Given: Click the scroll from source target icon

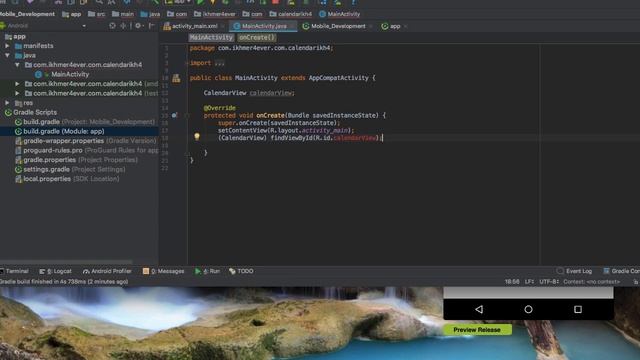Looking at the screenshot, I should [112, 26].
